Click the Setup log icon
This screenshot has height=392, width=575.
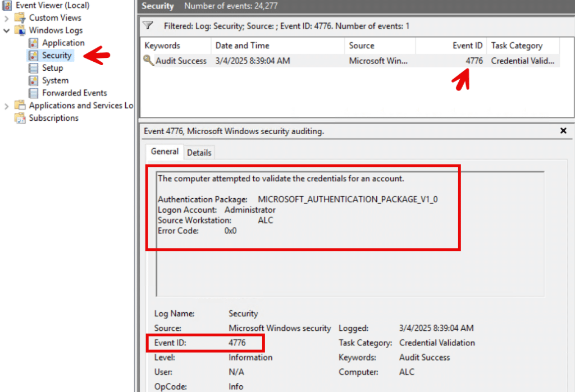(33, 68)
